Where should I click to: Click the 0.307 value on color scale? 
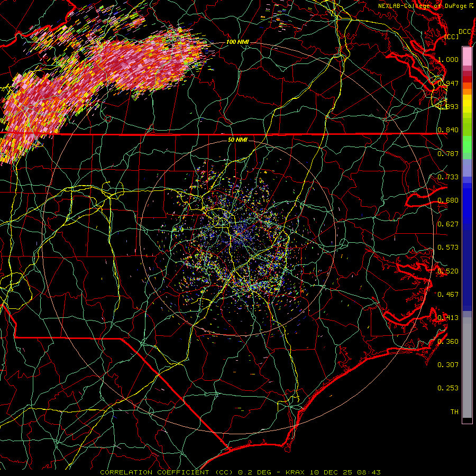(x=448, y=365)
